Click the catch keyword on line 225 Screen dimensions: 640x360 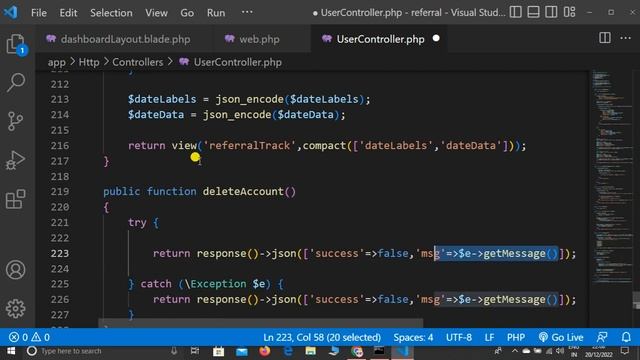156,284
